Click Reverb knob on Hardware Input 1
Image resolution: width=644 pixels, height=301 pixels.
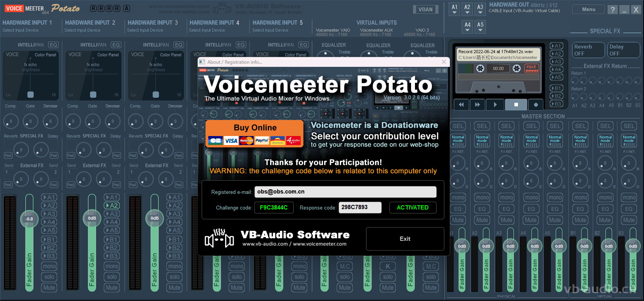click(21, 150)
